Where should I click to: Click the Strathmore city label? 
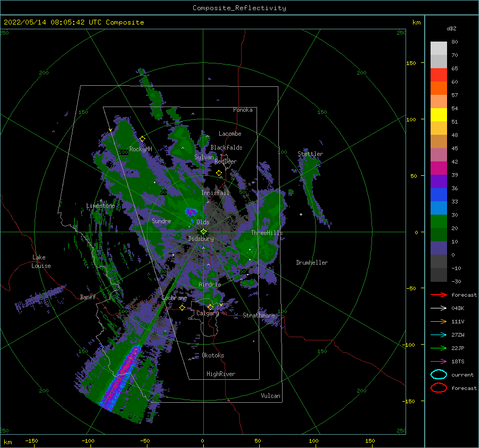259,315
